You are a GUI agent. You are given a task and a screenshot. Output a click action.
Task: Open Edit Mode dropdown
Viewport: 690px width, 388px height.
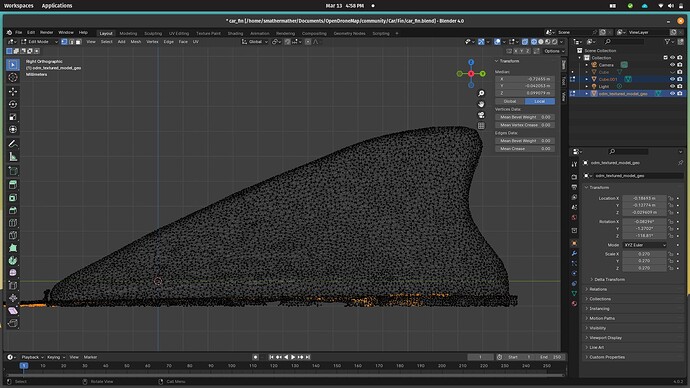(40, 42)
